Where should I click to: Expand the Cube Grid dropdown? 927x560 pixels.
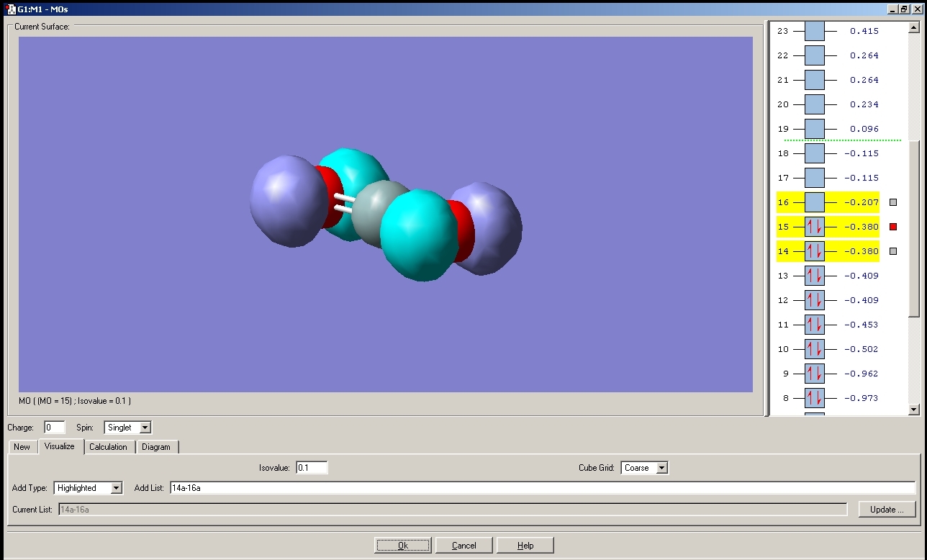[661, 468]
